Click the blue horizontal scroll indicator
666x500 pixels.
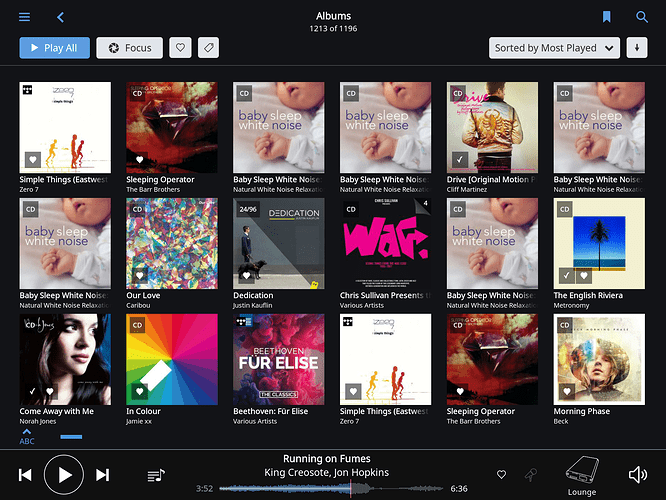click(71, 437)
